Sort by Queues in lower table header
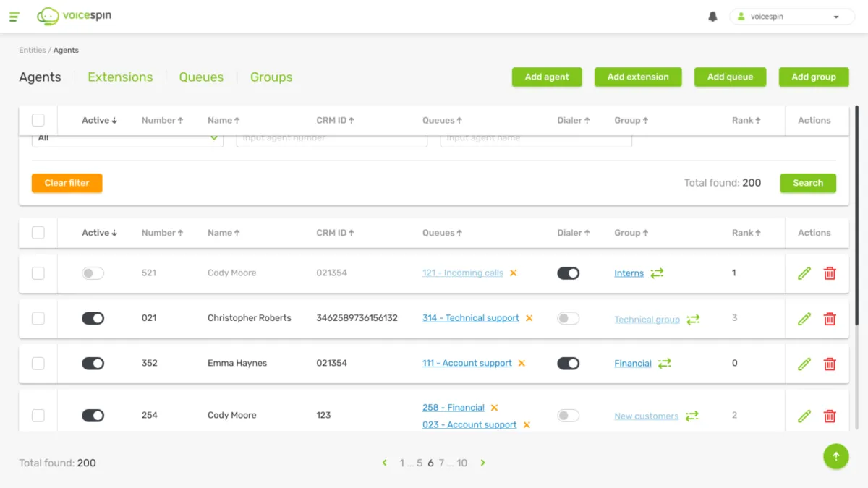 [442, 233]
